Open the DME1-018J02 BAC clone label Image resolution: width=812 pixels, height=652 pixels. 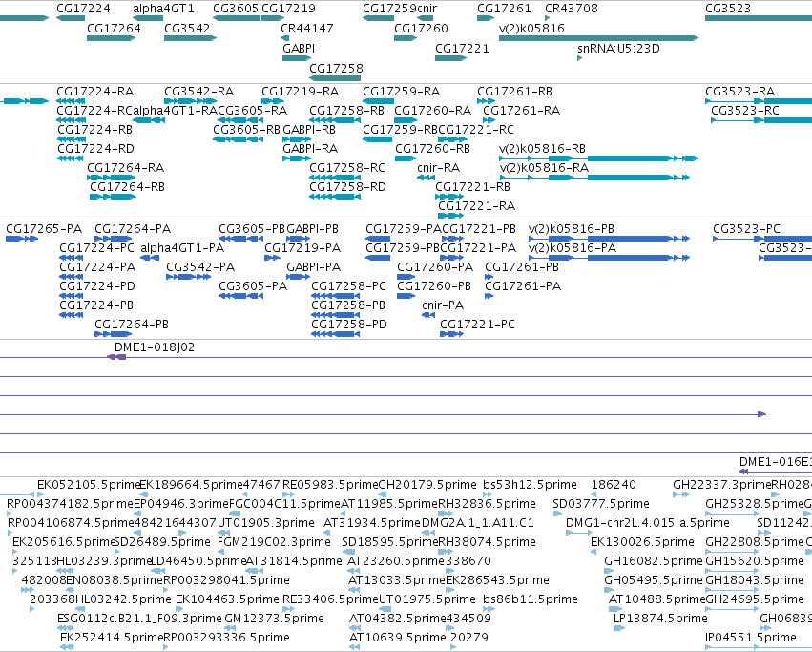[155, 347]
